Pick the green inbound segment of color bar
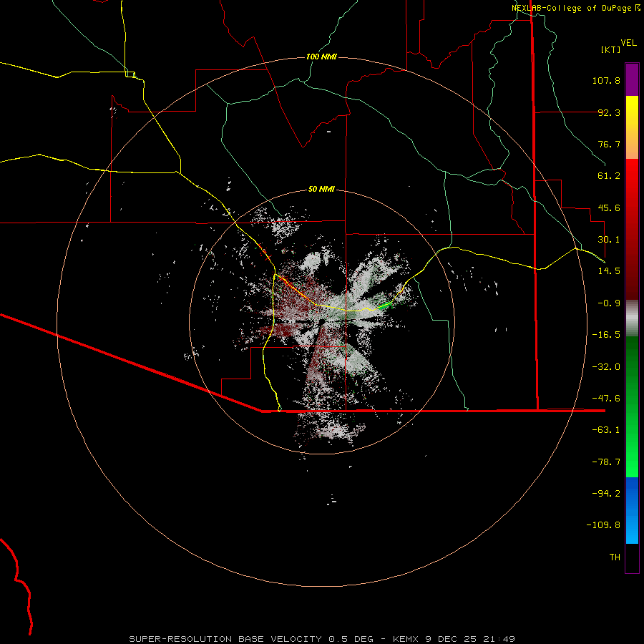The width and height of the screenshot is (644, 644). 632,406
